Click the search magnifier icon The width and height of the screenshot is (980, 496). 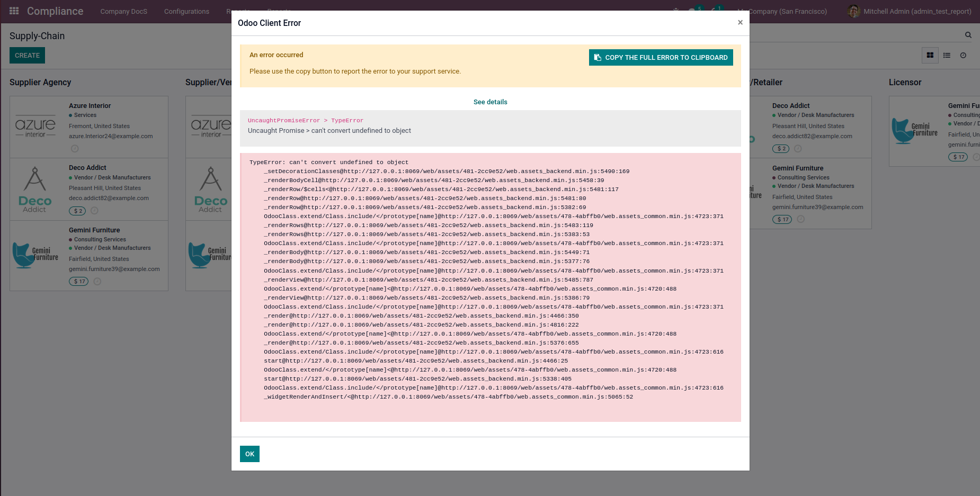coord(968,35)
